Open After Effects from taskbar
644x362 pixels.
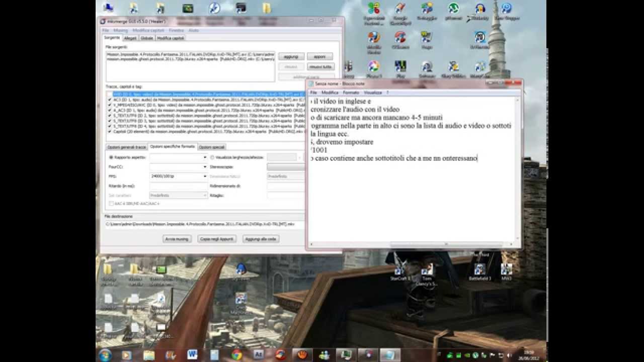(259, 355)
